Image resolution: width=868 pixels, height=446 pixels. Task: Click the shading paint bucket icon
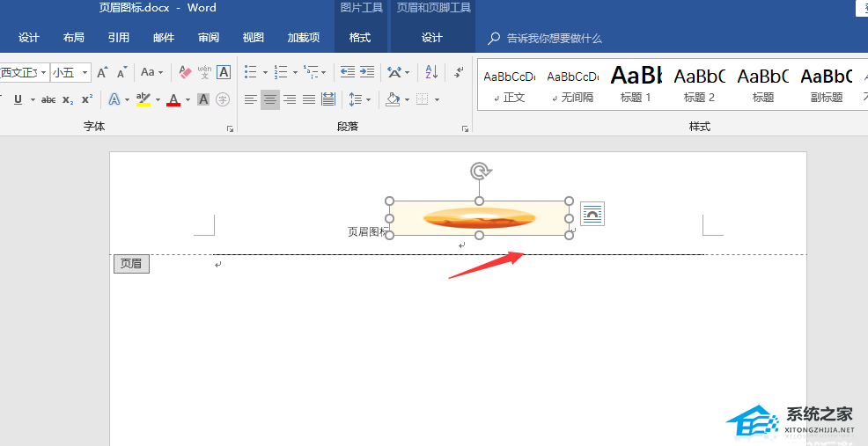coord(393,99)
